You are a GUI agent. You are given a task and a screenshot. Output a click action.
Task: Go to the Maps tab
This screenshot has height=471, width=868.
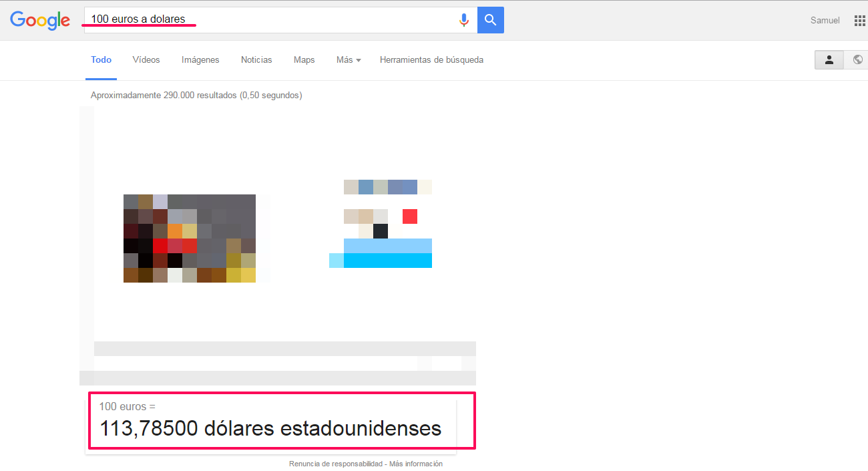[304, 60]
